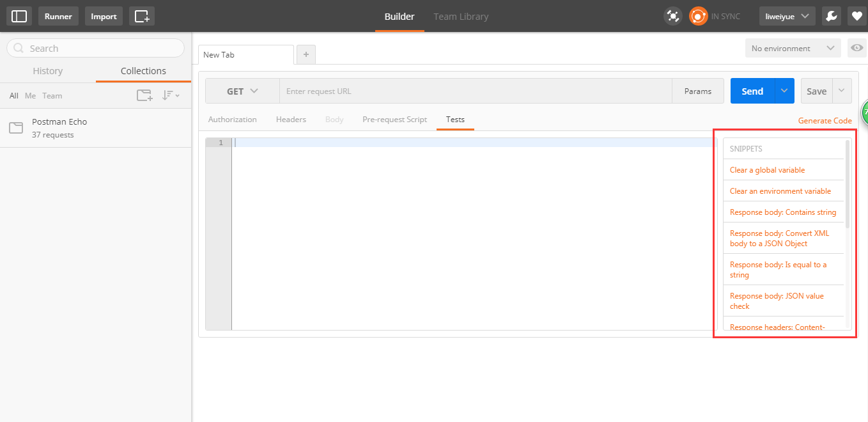Insert Convert XML body to JSON snippet
Image resolution: width=868 pixels, height=422 pixels.
coord(779,238)
